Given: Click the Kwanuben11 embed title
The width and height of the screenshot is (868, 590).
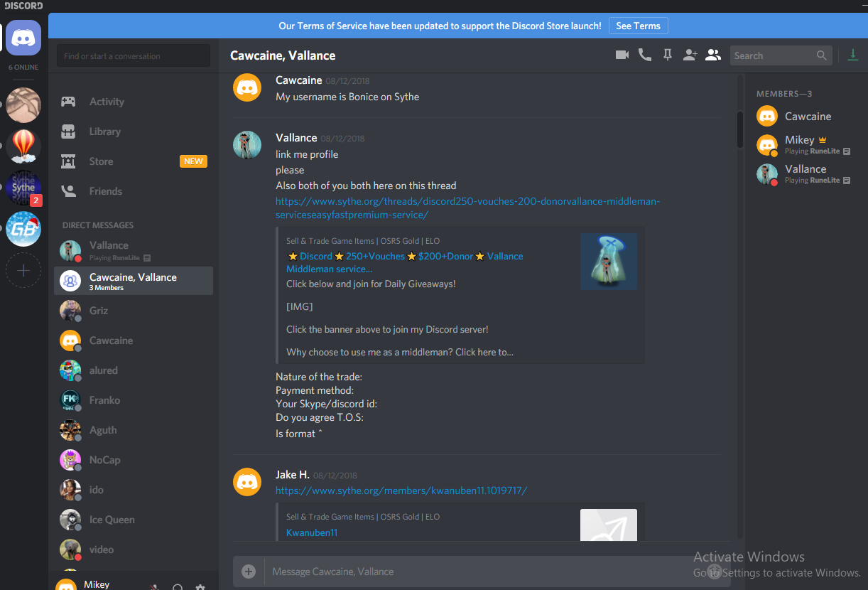Looking at the screenshot, I should (312, 532).
